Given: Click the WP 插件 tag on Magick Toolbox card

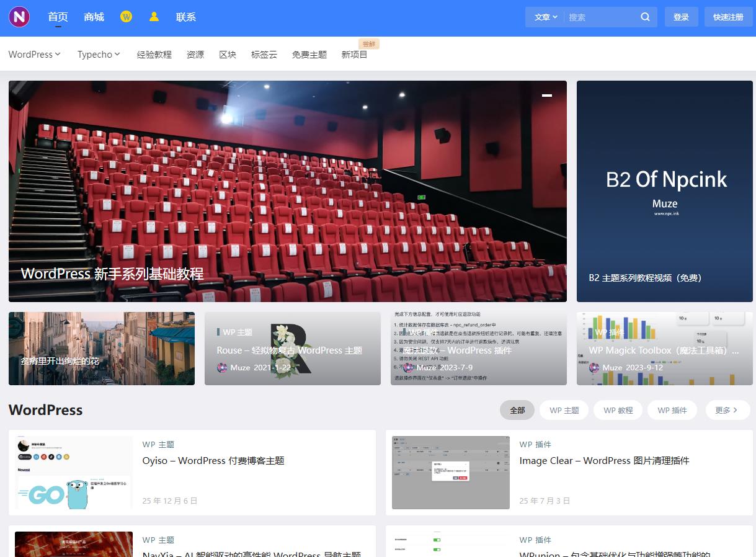Looking at the screenshot, I should [x=610, y=332].
